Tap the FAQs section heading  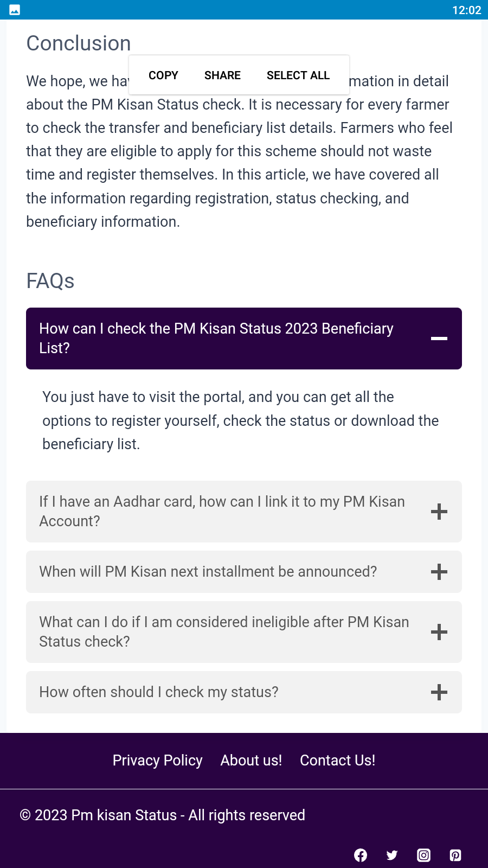pos(50,281)
